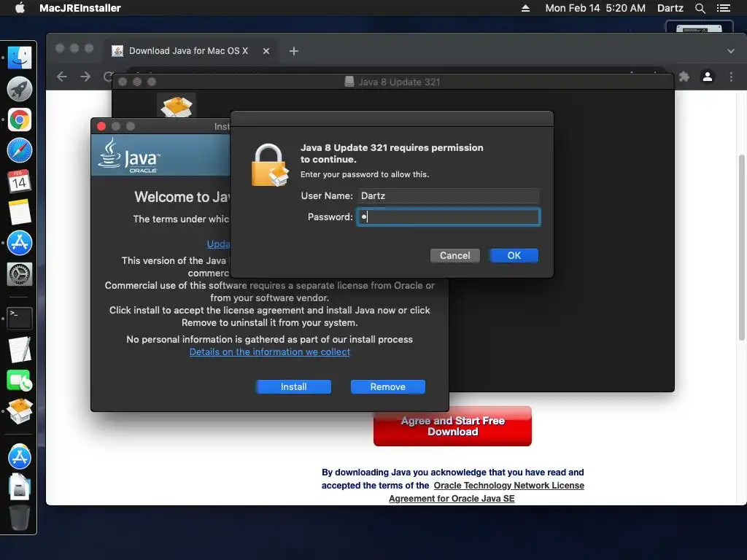Image resolution: width=747 pixels, height=560 pixels.
Task: Click Install in the Java window
Action: coord(293,386)
